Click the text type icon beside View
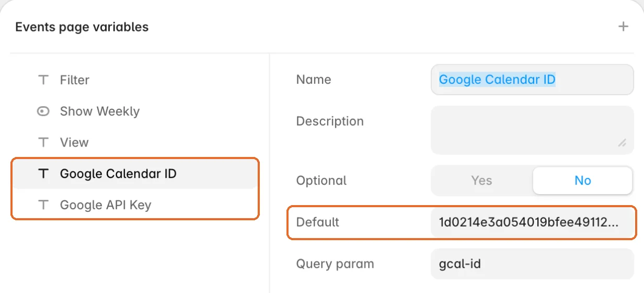644x293 pixels. pyautogui.click(x=43, y=142)
